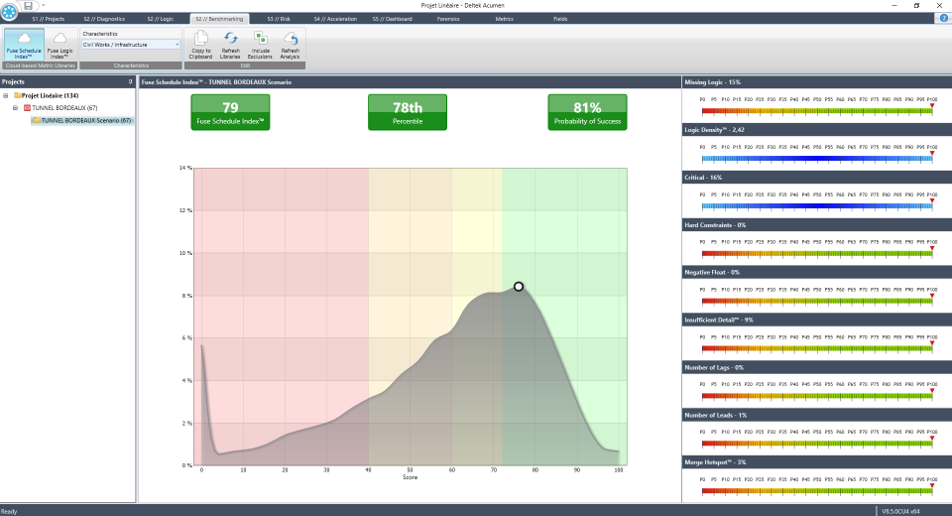Screen dimensions: 952x516
Task: Open the S4 // Acceleration tab
Action: (335, 19)
